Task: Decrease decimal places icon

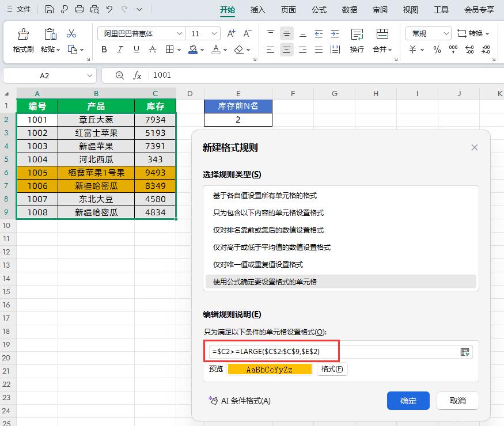Action: [486, 50]
